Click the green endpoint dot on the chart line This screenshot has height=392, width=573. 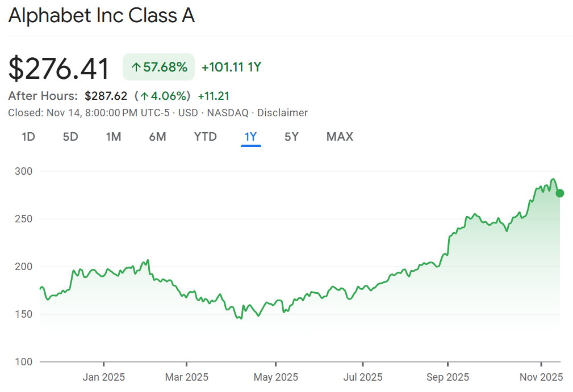click(560, 193)
